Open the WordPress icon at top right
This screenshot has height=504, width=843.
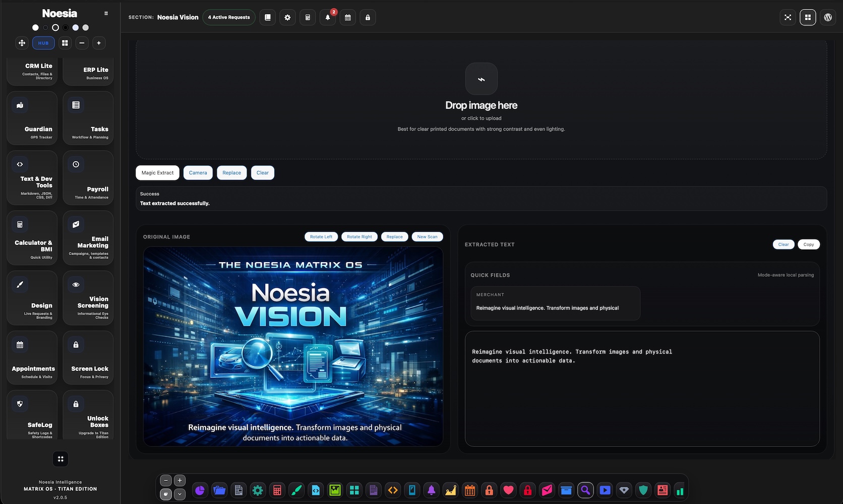tap(828, 17)
